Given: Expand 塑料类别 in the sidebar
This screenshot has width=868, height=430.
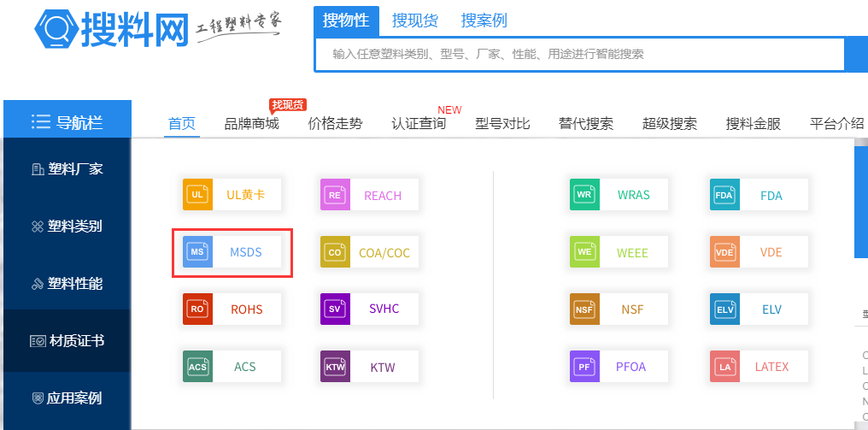Looking at the screenshot, I should (67, 227).
